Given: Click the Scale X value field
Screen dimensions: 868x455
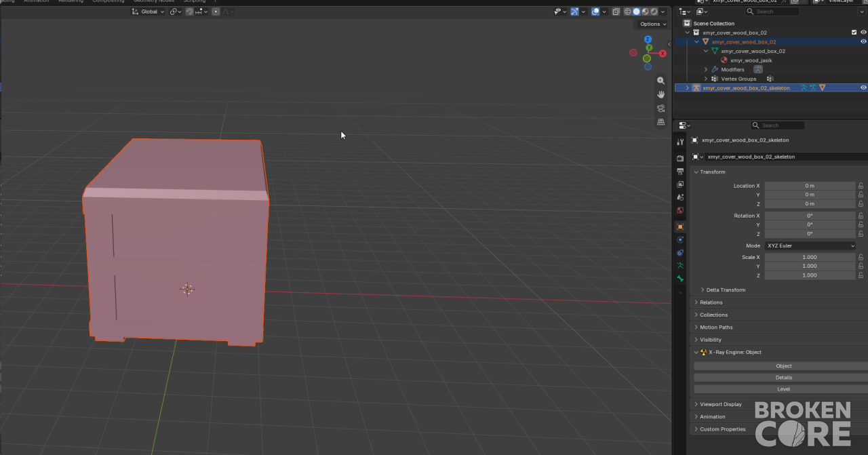Looking at the screenshot, I should pyautogui.click(x=810, y=257).
